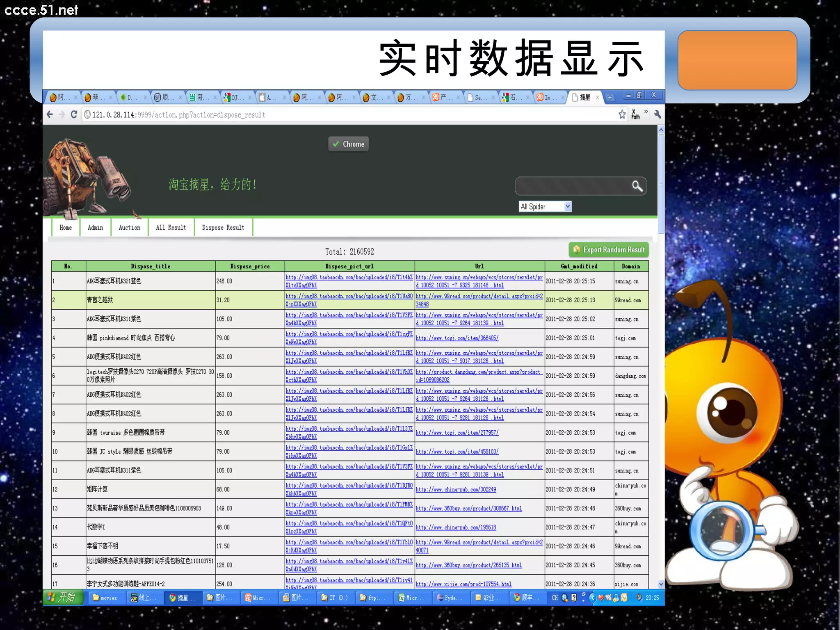Click the browser back arrow
Image resolution: width=840 pixels, height=630 pixels.
50,114
